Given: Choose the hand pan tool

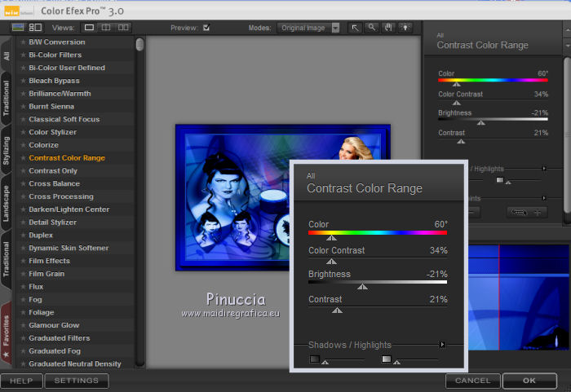Looking at the screenshot, I should (x=388, y=28).
